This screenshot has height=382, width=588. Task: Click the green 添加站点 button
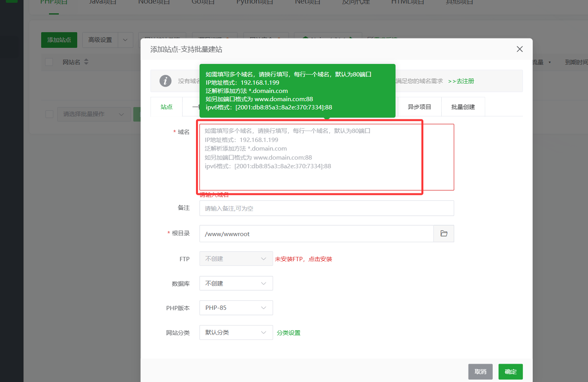point(59,40)
